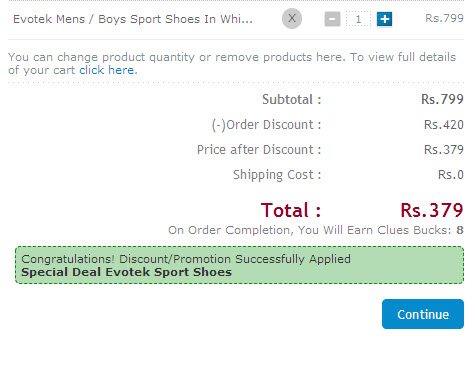The image size is (475, 374).
Task: Click the 'Total :' label
Action: pos(291,210)
